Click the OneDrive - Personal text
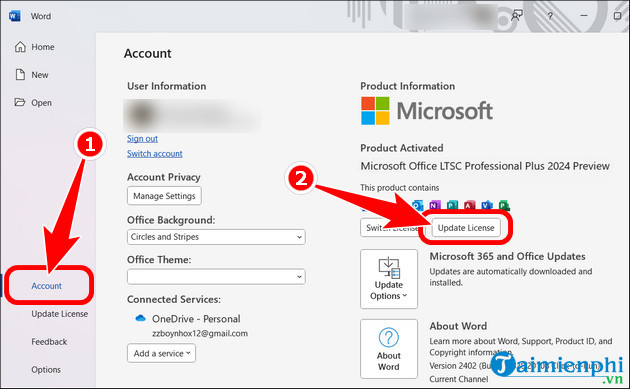Image resolution: width=630 pixels, height=389 pixels. click(x=196, y=319)
